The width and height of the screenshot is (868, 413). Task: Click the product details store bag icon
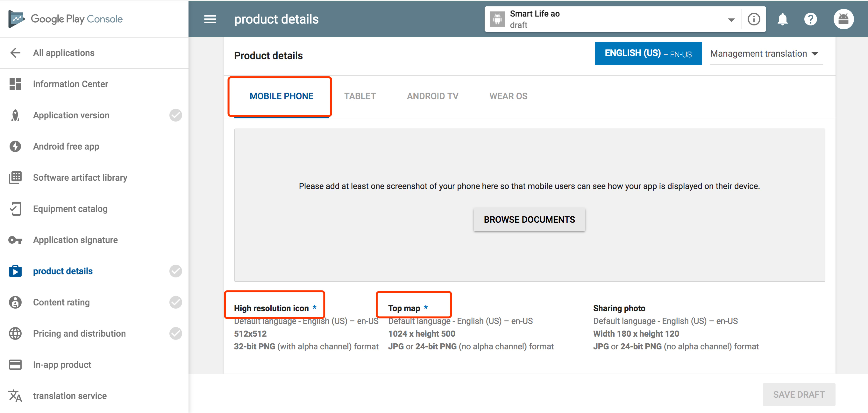coord(15,271)
